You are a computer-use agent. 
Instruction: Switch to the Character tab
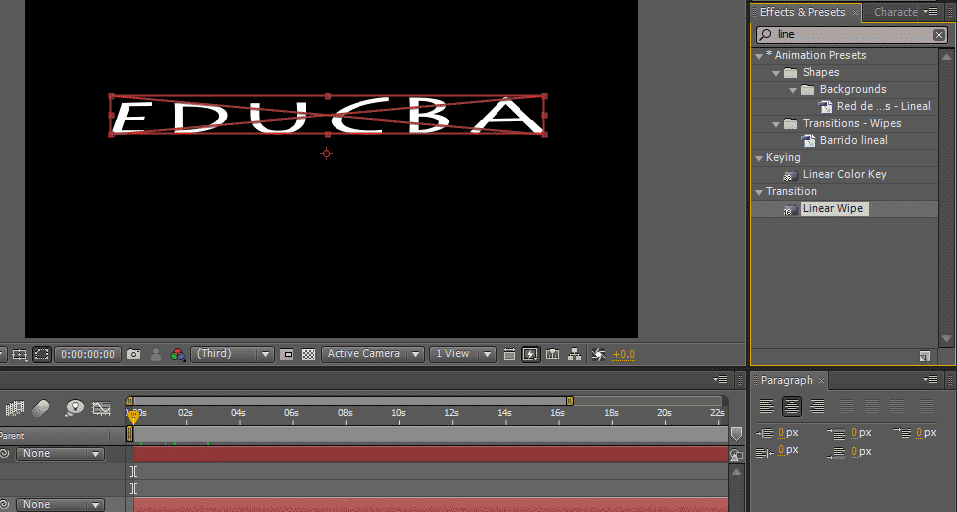click(x=895, y=12)
